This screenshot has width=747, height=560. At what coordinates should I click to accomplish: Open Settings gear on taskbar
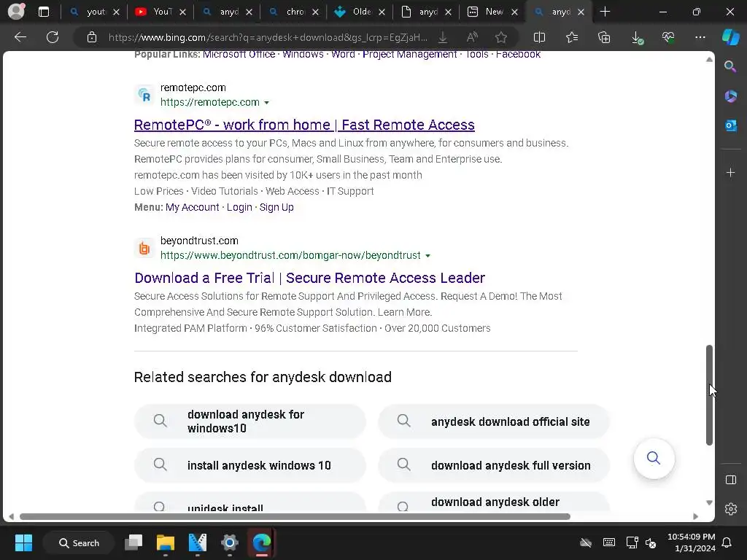coord(230,542)
